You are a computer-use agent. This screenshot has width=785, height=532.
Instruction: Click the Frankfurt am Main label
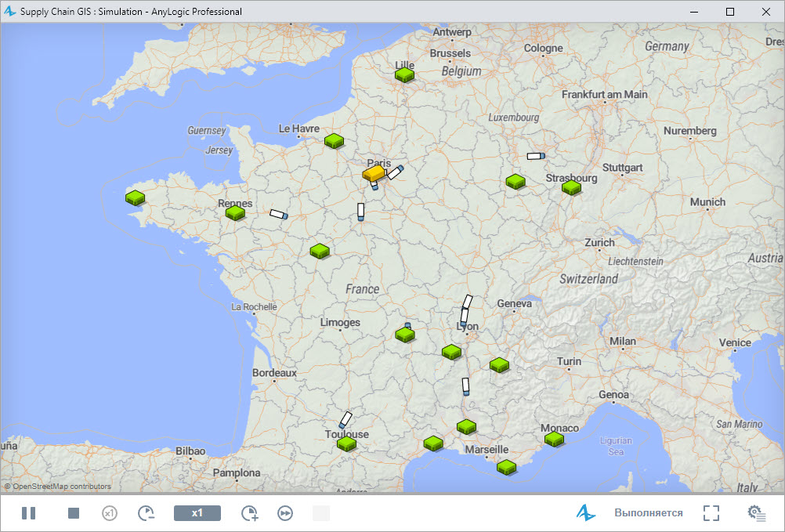pos(604,94)
